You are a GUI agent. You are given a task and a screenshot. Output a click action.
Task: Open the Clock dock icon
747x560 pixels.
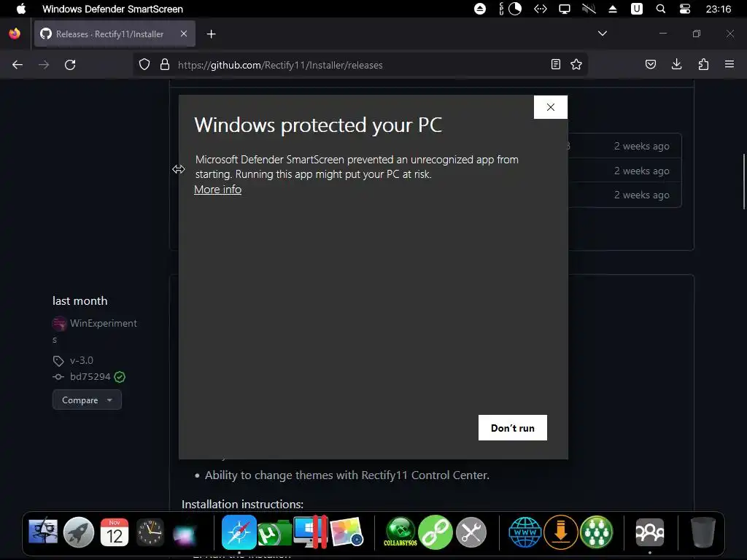pyautogui.click(x=150, y=532)
